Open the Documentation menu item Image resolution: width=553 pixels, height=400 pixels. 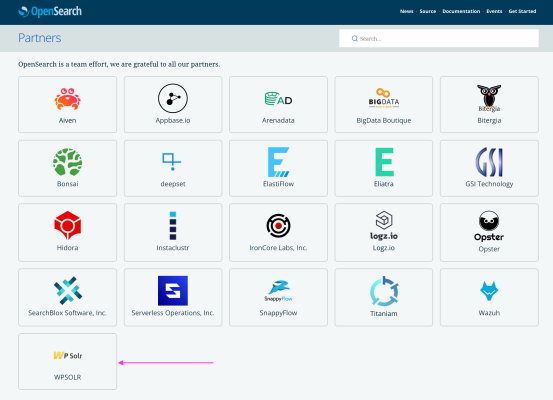coord(461,11)
